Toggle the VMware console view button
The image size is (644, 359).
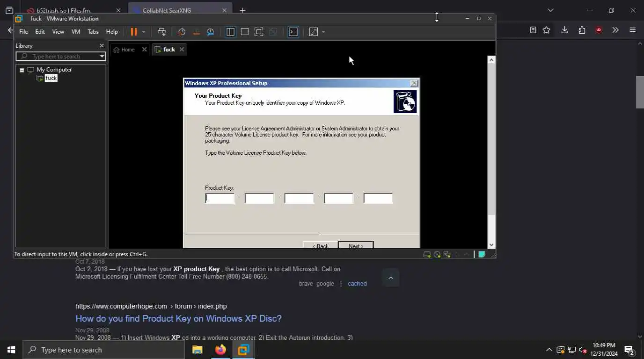click(293, 32)
